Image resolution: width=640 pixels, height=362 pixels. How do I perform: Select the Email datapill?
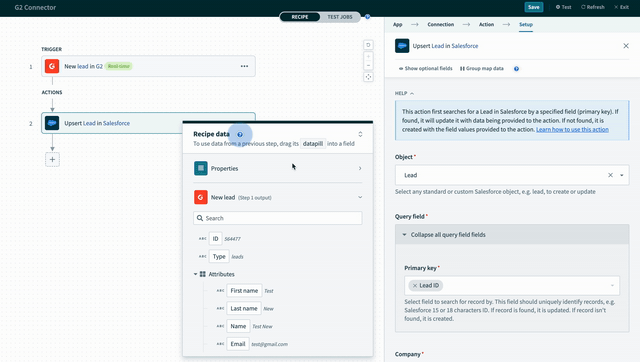point(238,344)
